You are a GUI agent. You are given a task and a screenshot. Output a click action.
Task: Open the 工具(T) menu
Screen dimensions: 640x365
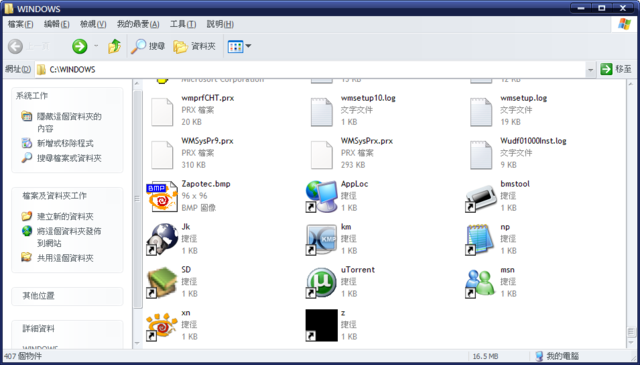183,24
